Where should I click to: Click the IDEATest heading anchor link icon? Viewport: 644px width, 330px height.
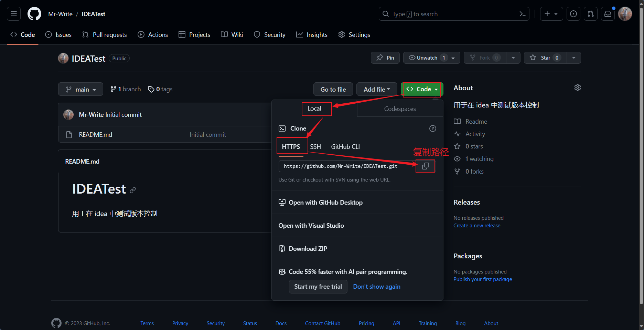(x=133, y=190)
